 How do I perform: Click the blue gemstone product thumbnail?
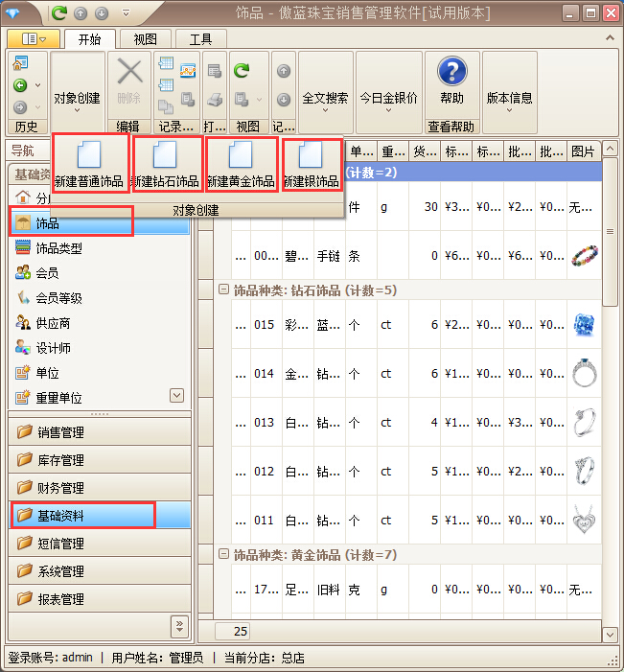[x=584, y=325]
